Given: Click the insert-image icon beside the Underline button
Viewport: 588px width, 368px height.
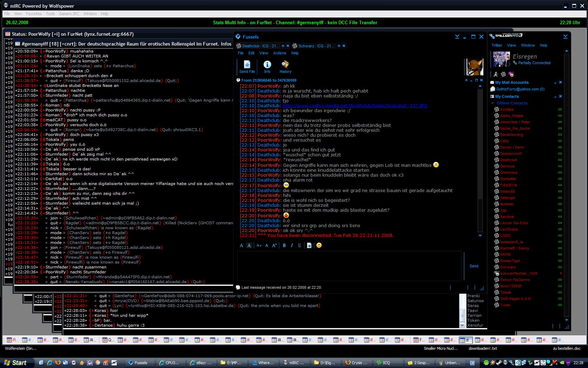Looking at the screenshot, I should pos(309,245).
